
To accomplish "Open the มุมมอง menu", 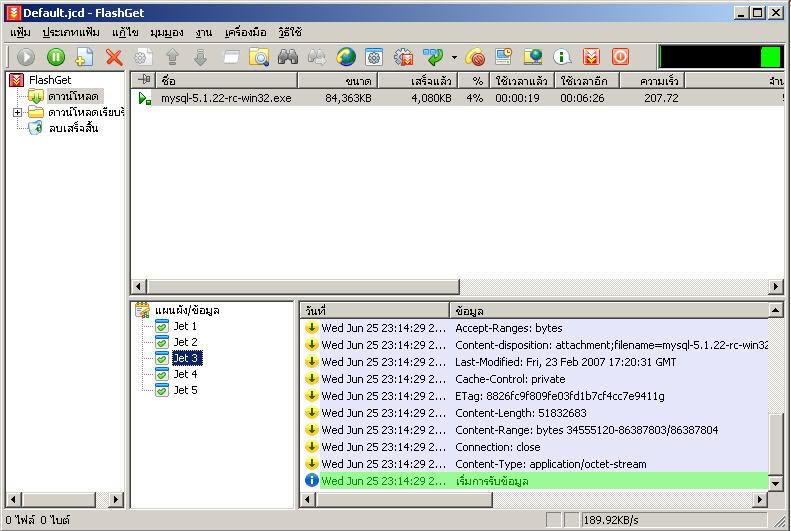I will pyautogui.click(x=166, y=33).
